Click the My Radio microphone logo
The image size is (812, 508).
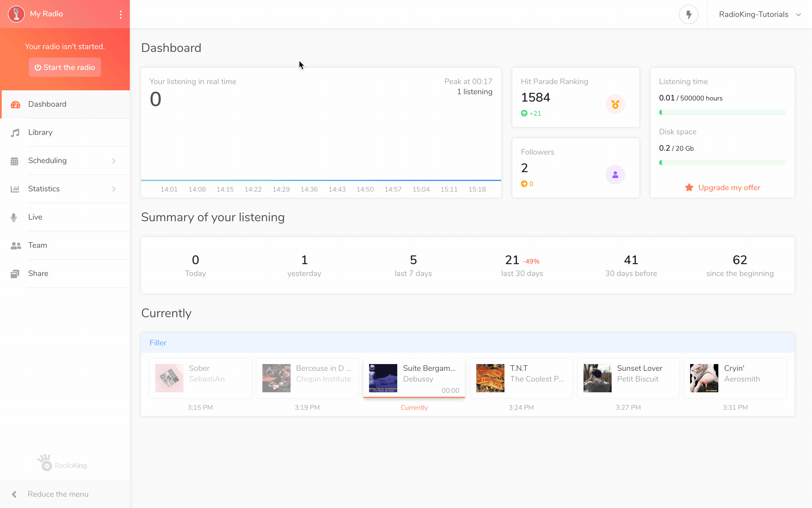click(x=16, y=14)
